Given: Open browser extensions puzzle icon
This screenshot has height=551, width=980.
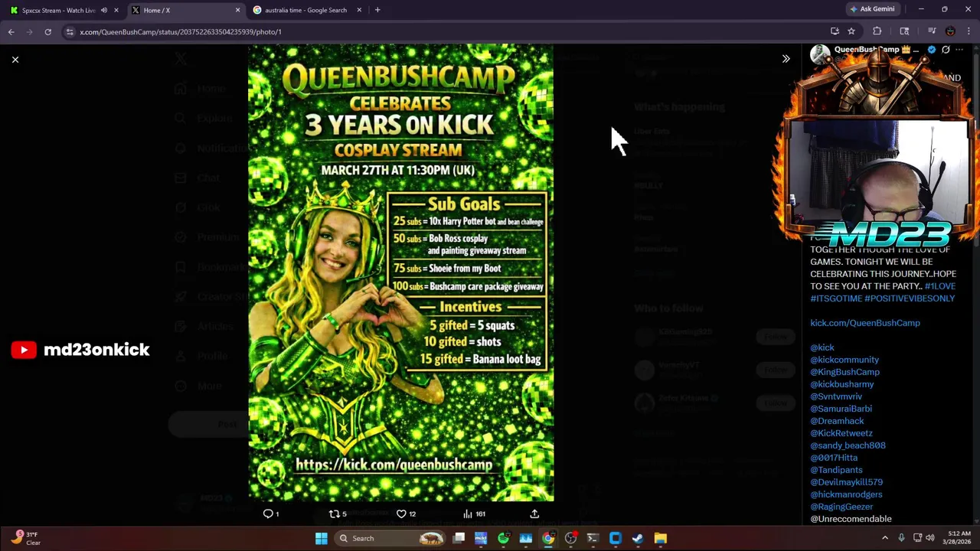Looking at the screenshot, I should pyautogui.click(x=877, y=31).
